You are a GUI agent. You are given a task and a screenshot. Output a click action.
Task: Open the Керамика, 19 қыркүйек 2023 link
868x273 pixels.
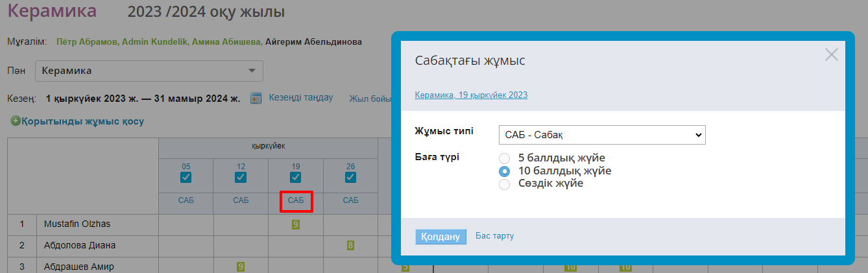(471, 95)
